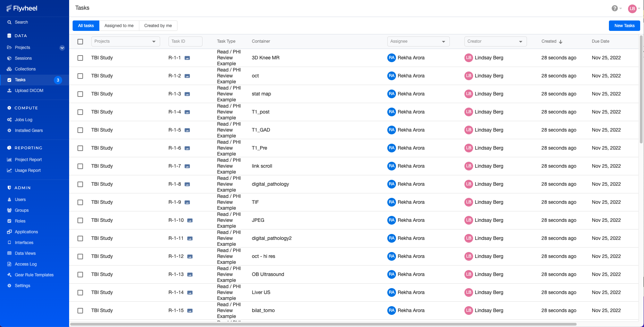Screen dimensions: 644x327
Task: Open the help question mark icon
Action: pyautogui.click(x=614, y=8)
